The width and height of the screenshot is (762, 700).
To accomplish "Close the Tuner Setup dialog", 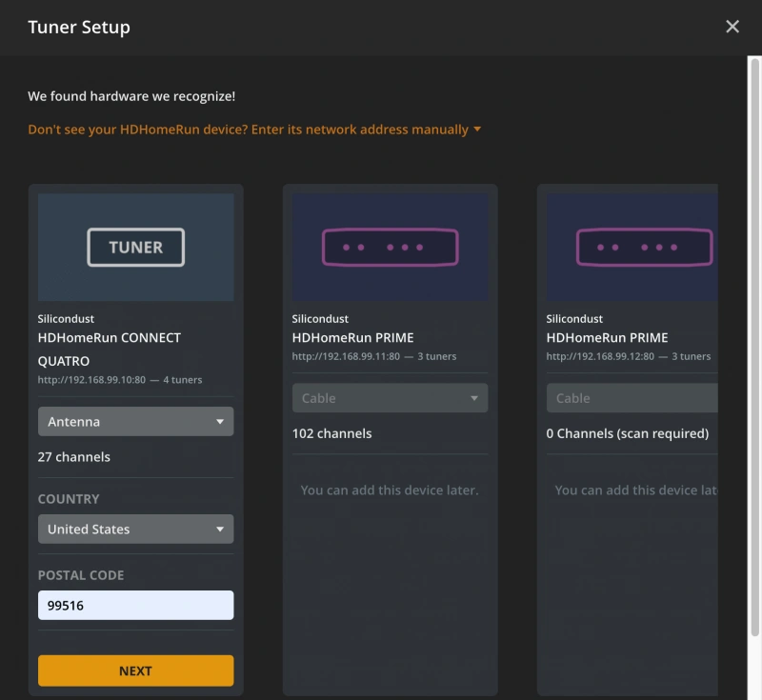I will pyautogui.click(x=732, y=27).
